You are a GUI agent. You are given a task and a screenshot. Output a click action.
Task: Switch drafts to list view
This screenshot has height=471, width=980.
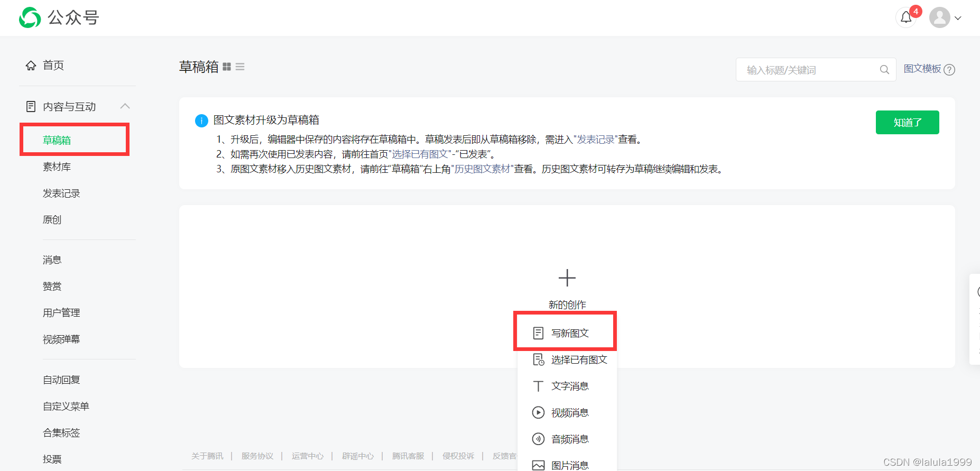tap(240, 67)
